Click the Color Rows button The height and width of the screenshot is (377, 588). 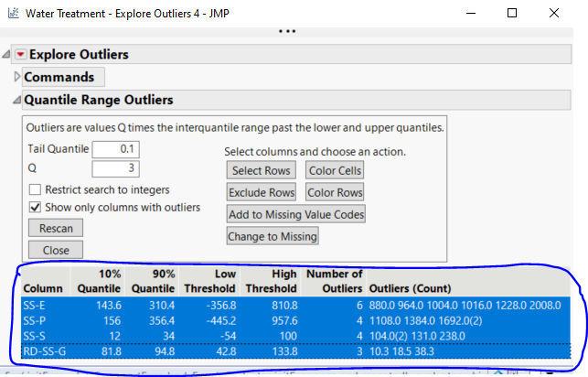334,192
